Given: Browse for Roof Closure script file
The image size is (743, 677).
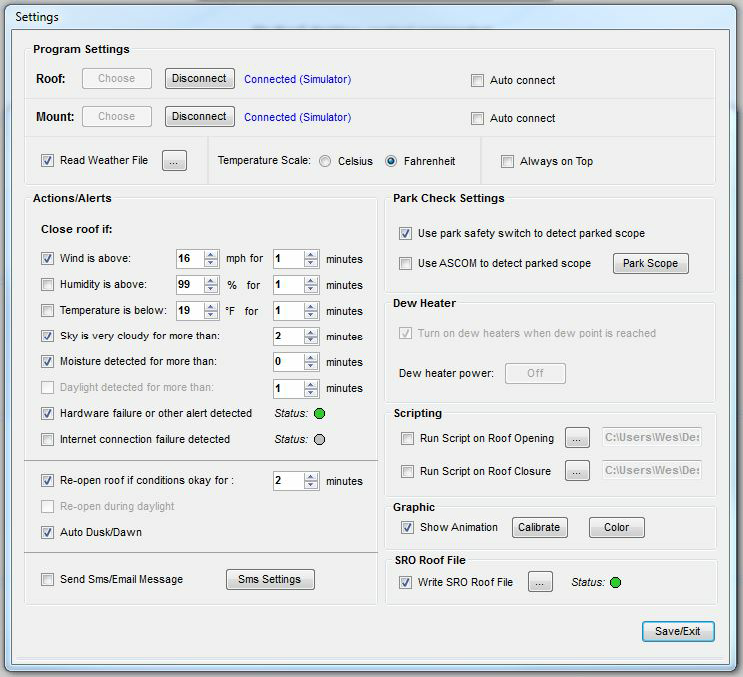Looking at the screenshot, I should click(577, 471).
